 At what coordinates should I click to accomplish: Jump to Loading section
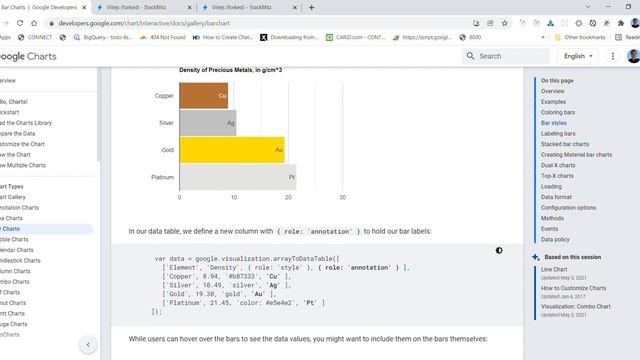pyautogui.click(x=551, y=187)
